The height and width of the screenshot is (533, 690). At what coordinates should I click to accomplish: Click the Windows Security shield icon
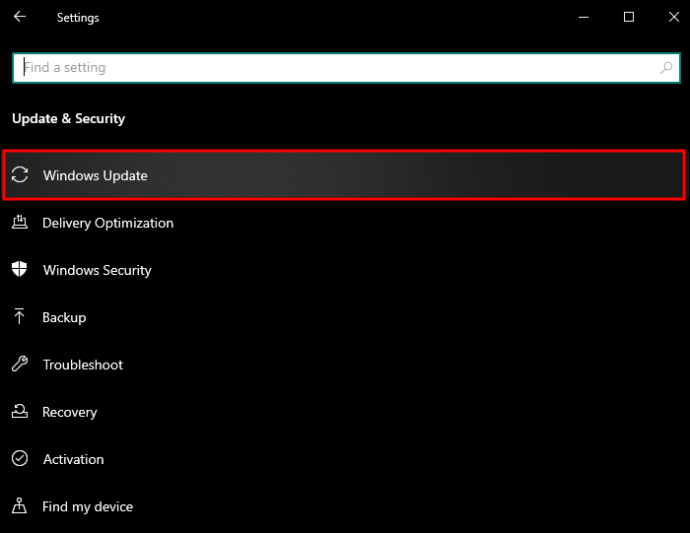[x=20, y=270]
